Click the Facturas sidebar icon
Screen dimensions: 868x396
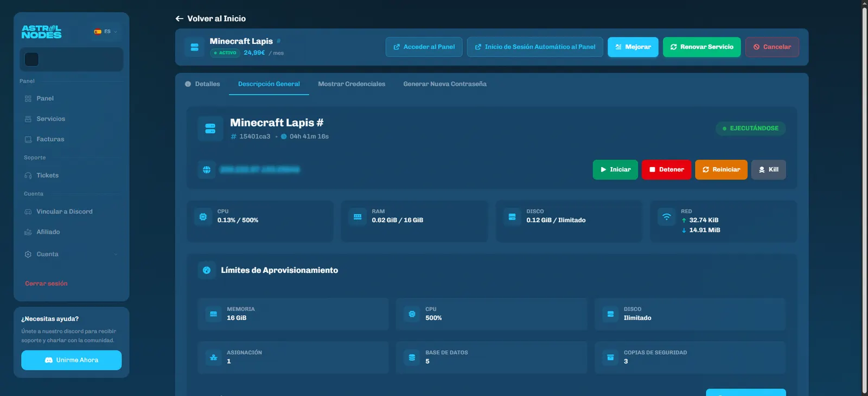(x=28, y=139)
